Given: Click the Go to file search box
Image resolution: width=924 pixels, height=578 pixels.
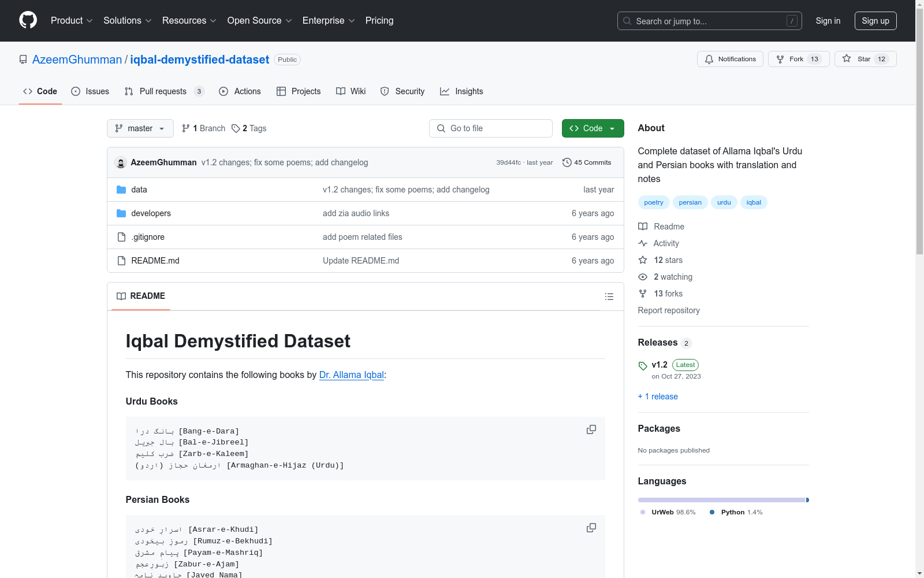Looking at the screenshot, I should coord(491,128).
